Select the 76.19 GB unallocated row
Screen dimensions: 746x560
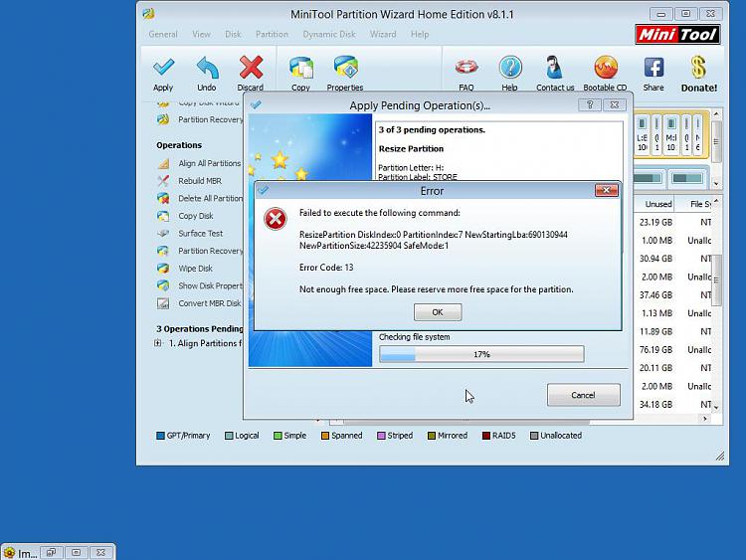point(673,350)
